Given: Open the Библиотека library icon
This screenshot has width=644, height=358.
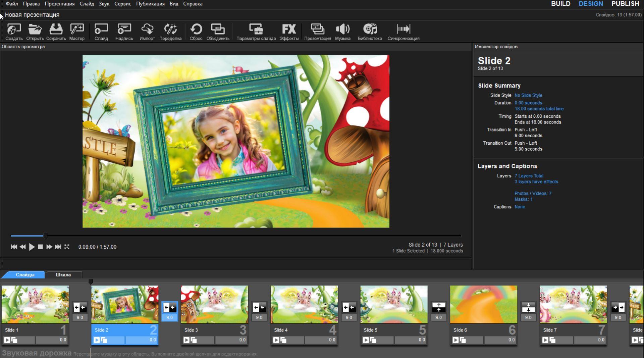Looking at the screenshot, I should [x=370, y=32].
